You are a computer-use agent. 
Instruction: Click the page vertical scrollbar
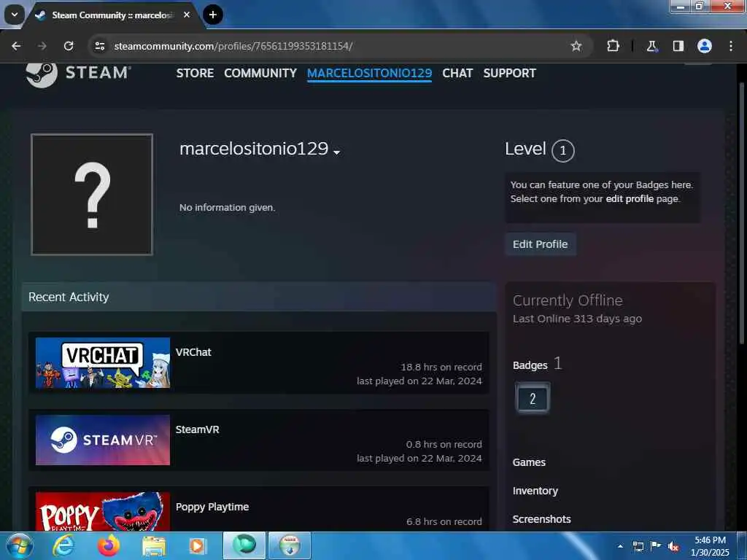pyautogui.click(x=741, y=214)
